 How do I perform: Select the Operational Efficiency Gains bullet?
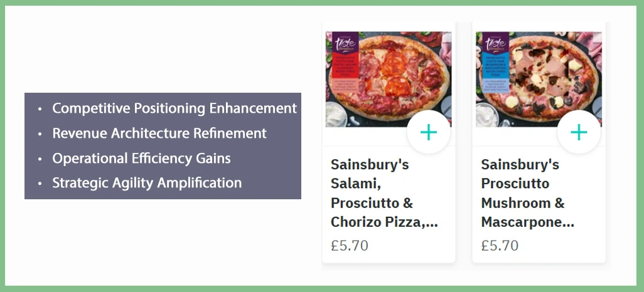[141, 159]
